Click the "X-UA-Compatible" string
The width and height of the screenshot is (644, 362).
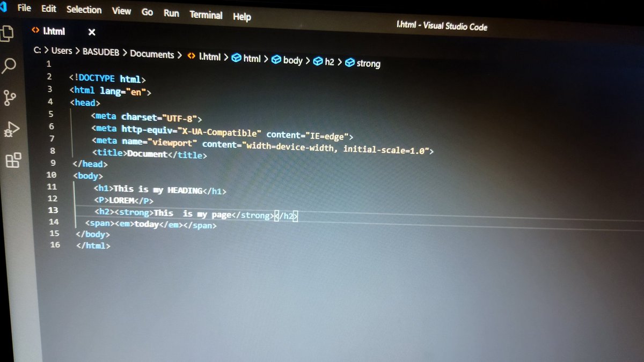tap(220, 132)
